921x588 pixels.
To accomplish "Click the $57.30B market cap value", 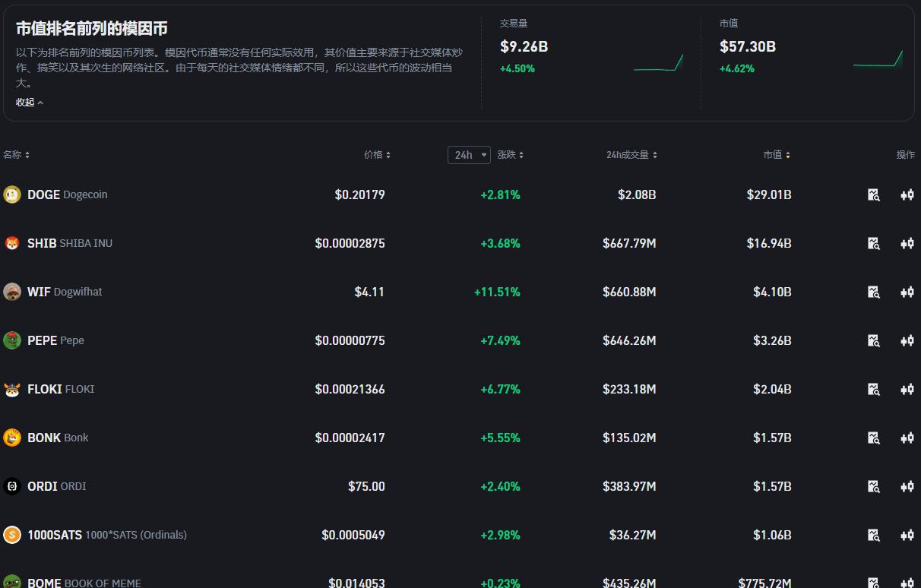I will pyautogui.click(x=748, y=46).
